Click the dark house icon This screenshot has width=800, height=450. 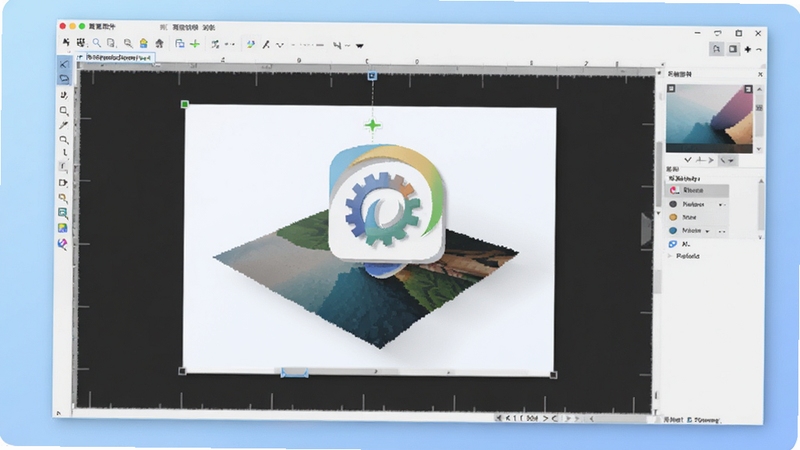[x=160, y=44]
